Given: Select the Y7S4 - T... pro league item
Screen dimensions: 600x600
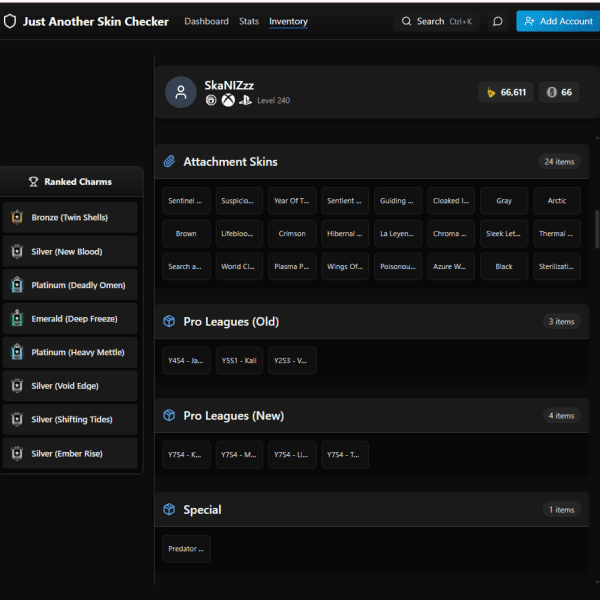Looking at the screenshot, I should (345, 455).
